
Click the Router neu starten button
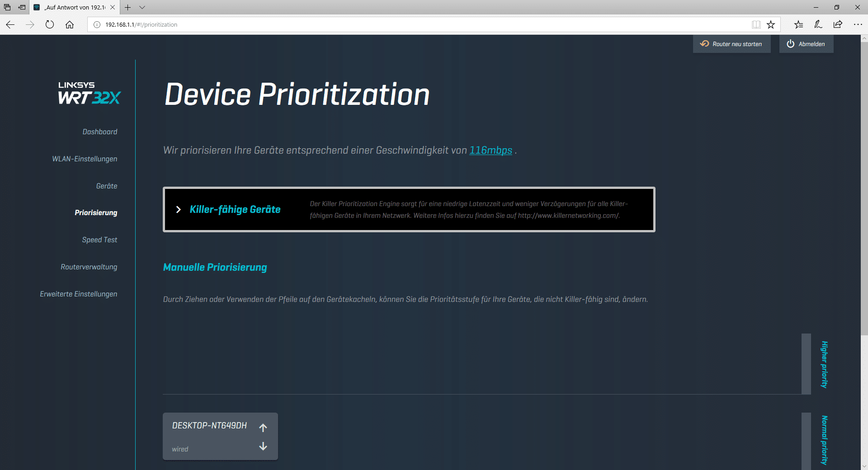(731, 44)
